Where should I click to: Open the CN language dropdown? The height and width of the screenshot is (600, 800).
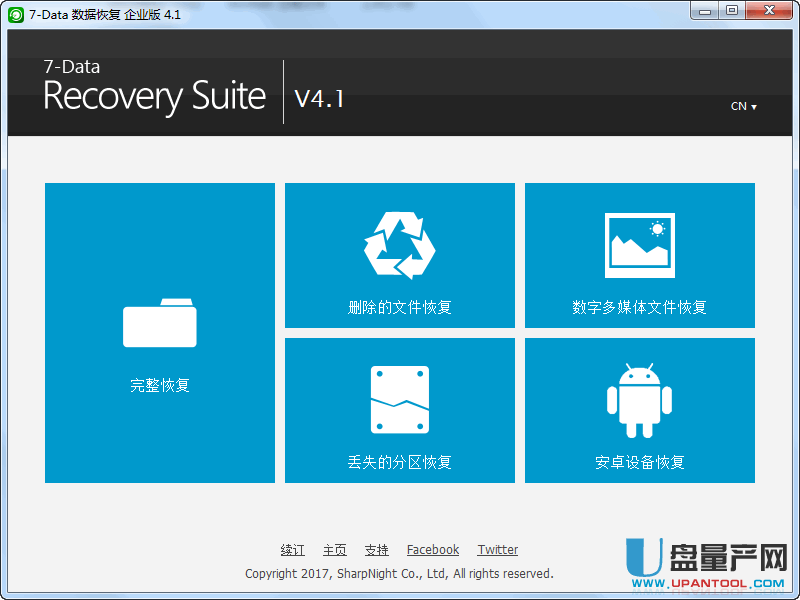(x=743, y=106)
